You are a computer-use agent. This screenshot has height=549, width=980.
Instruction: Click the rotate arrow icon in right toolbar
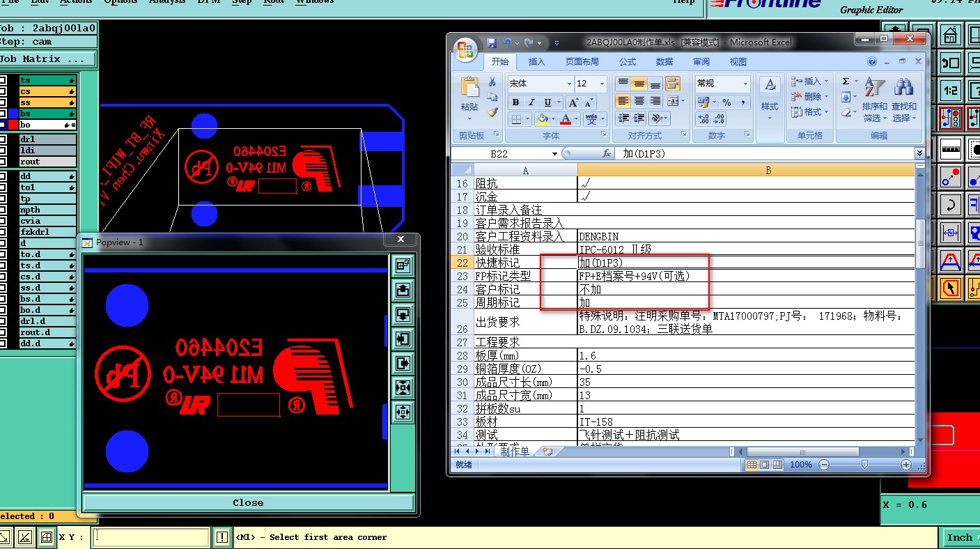[951, 205]
